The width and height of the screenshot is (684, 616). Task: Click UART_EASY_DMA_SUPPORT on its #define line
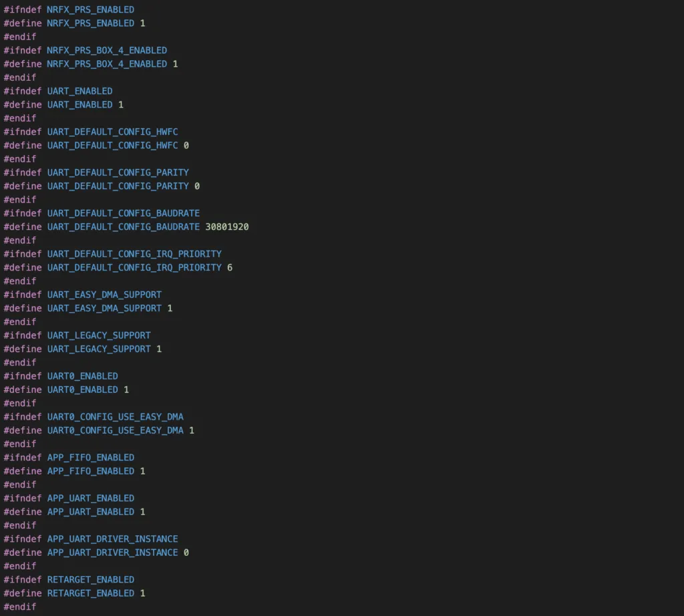pyautogui.click(x=104, y=308)
